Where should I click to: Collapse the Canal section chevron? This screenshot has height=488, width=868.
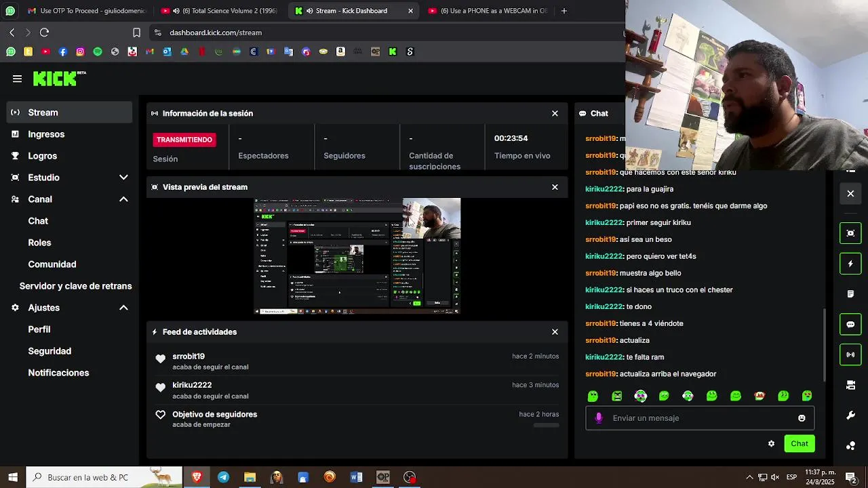[x=123, y=199]
